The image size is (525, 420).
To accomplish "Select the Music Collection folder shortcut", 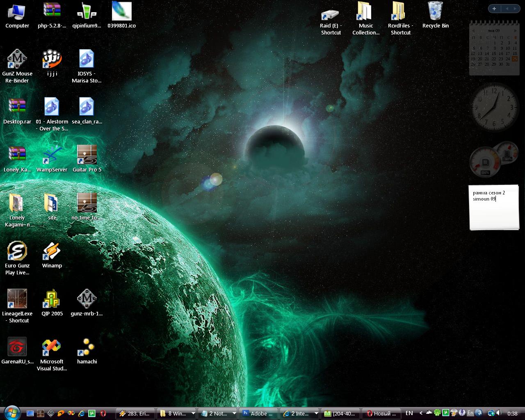I will point(366,18).
